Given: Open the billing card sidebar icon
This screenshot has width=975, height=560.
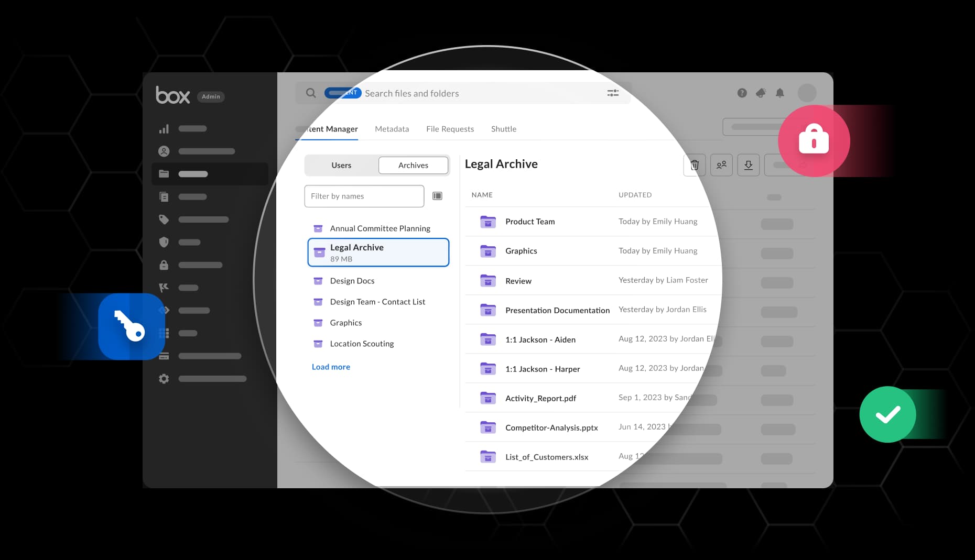Looking at the screenshot, I should coord(164,356).
